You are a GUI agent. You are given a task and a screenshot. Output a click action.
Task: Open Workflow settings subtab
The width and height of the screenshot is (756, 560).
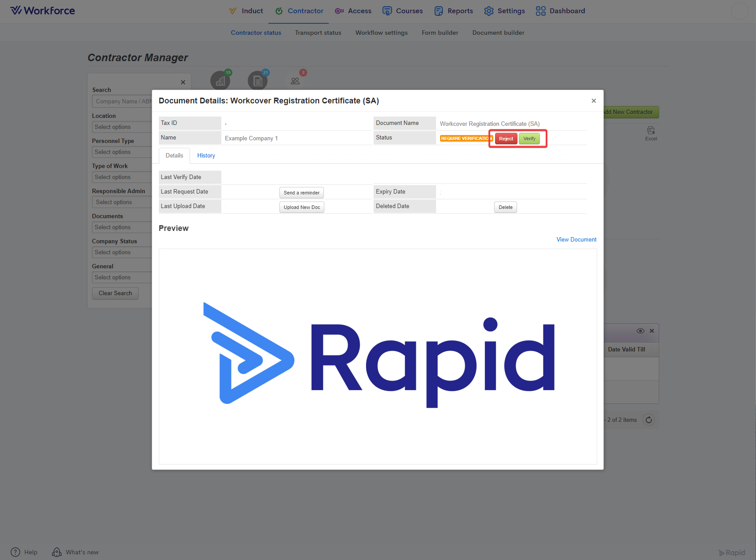382,33
